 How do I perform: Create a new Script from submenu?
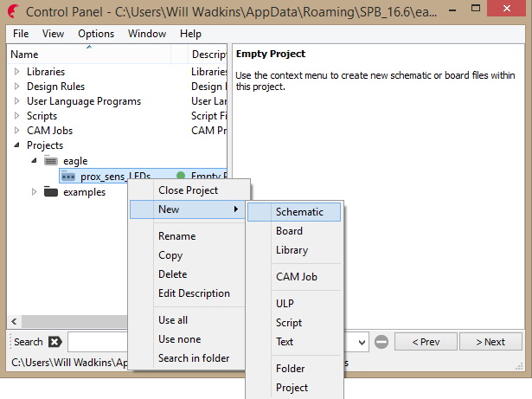point(294,323)
